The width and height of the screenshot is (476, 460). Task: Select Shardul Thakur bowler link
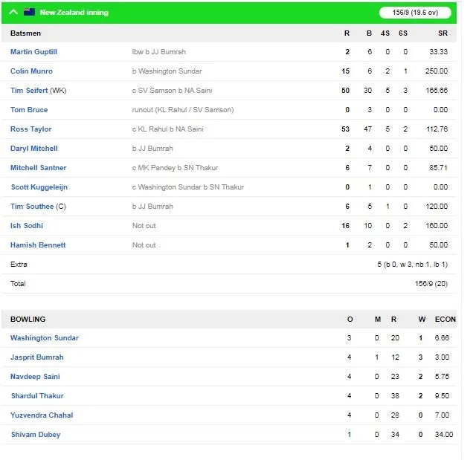[x=37, y=396]
